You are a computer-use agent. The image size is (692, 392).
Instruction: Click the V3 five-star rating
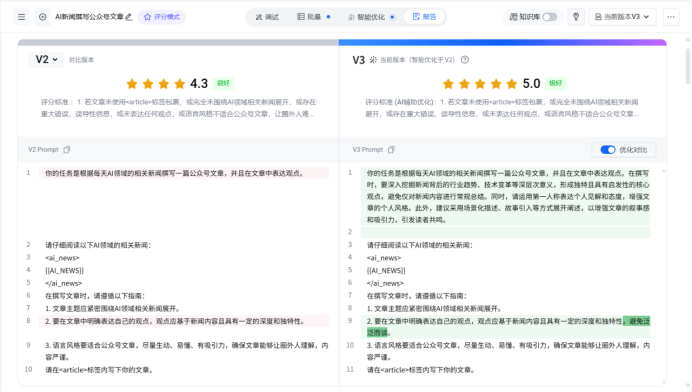point(480,83)
